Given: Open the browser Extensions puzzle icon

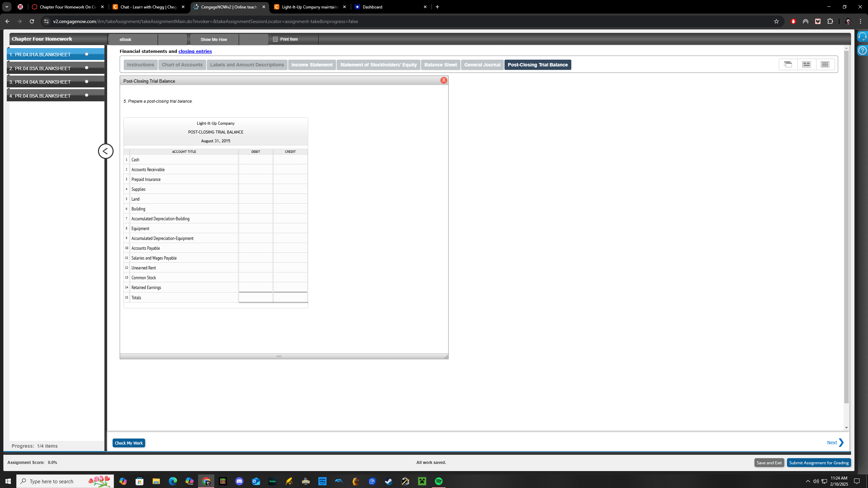Looking at the screenshot, I should [x=831, y=21].
